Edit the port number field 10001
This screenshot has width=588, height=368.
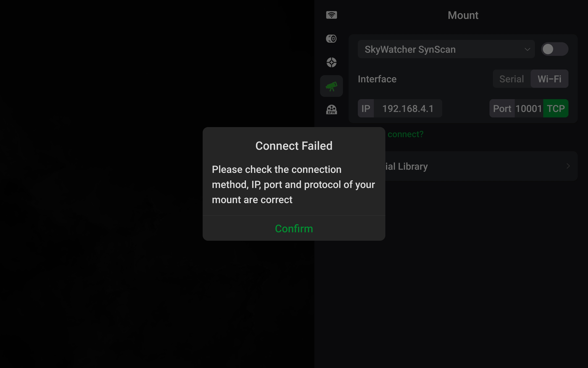pos(529,108)
